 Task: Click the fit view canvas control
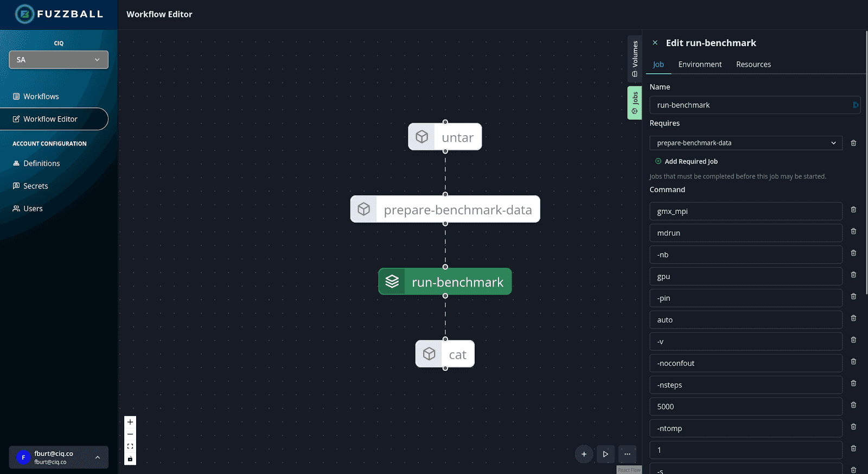[x=130, y=446]
